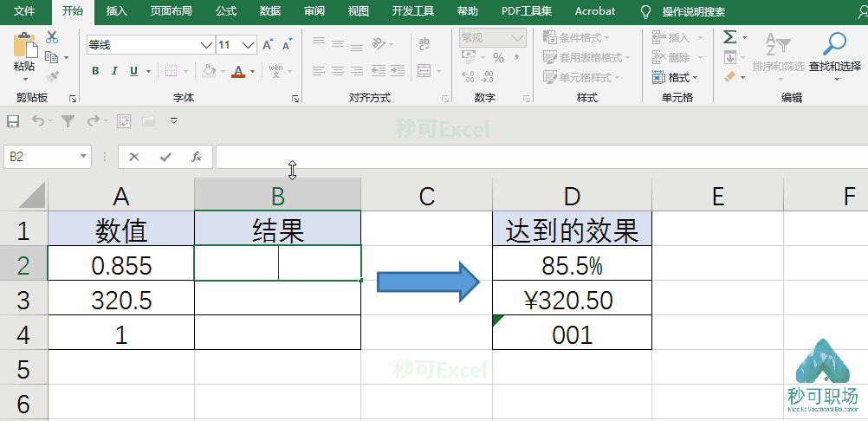Switch to the 插入 ribbon tab

pos(116,11)
